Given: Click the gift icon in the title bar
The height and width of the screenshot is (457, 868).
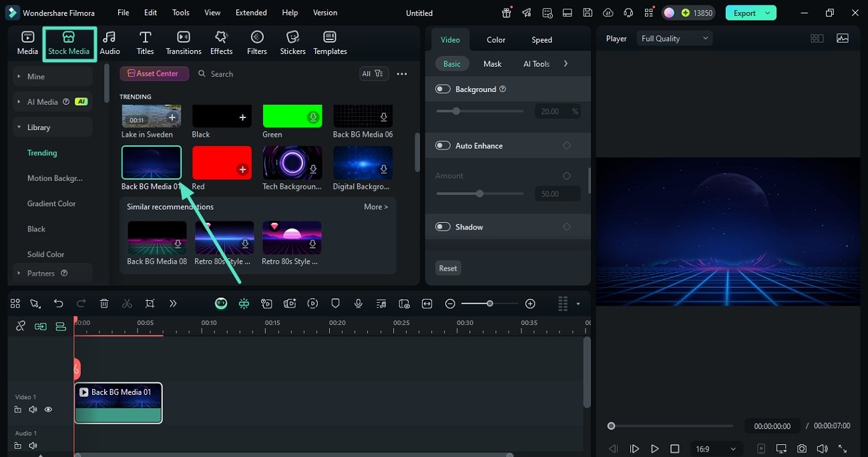Looking at the screenshot, I should 507,13.
